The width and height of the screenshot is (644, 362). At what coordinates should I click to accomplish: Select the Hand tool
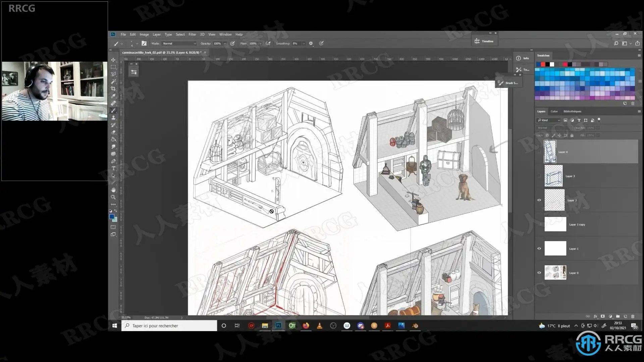click(113, 190)
